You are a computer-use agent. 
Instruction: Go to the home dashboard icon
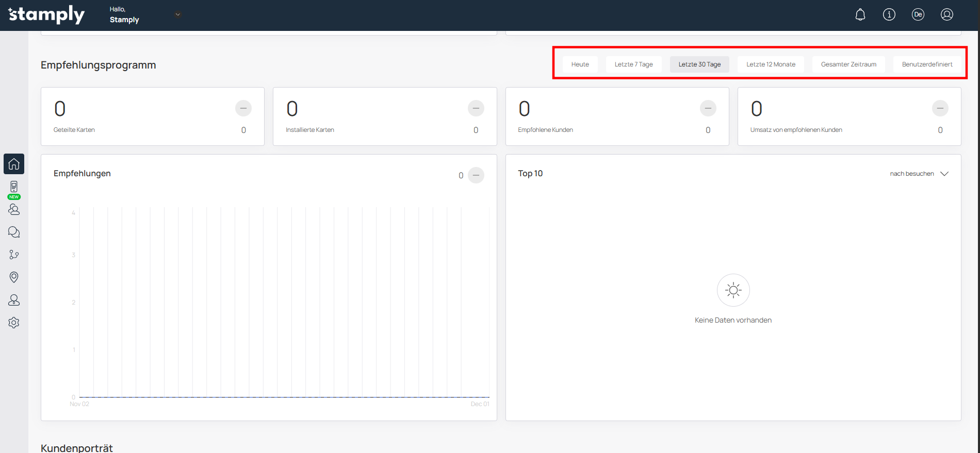coord(14,164)
